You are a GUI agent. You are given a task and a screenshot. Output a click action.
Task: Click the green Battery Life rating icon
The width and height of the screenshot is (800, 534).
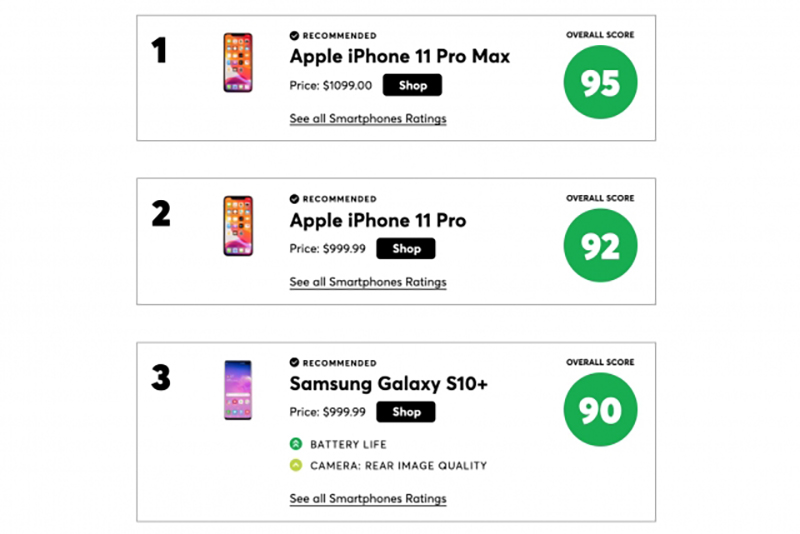296,444
